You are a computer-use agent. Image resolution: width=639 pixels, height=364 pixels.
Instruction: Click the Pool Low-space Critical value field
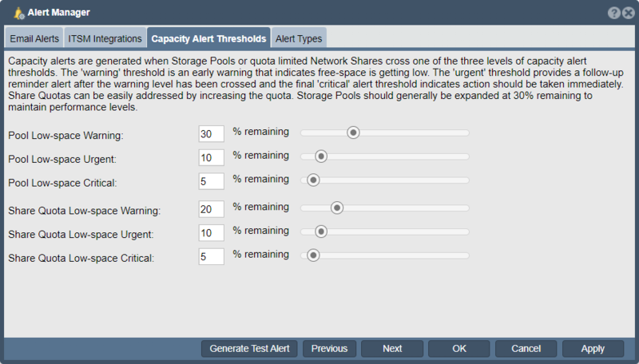(x=211, y=181)
